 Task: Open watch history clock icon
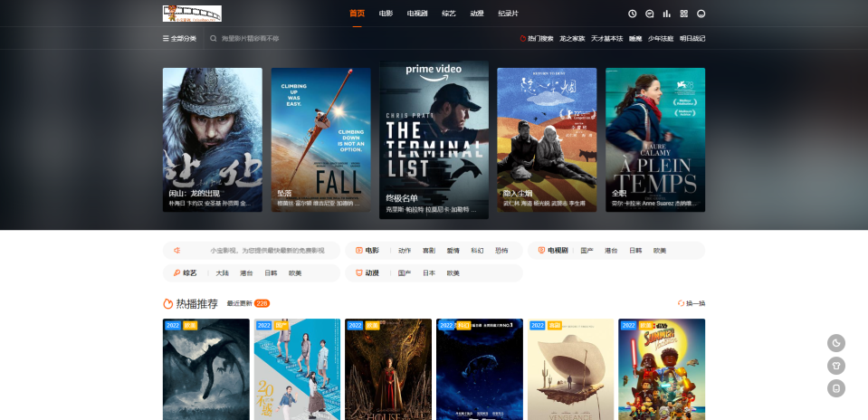click(x=633, y=14)
